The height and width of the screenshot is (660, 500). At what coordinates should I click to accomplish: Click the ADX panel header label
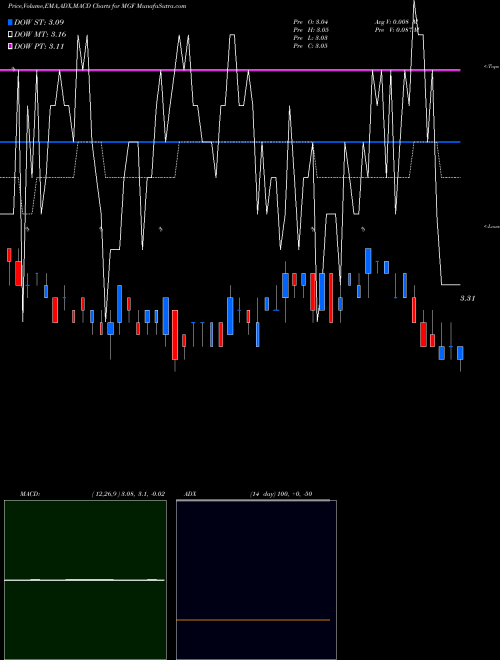pos(190,494)
